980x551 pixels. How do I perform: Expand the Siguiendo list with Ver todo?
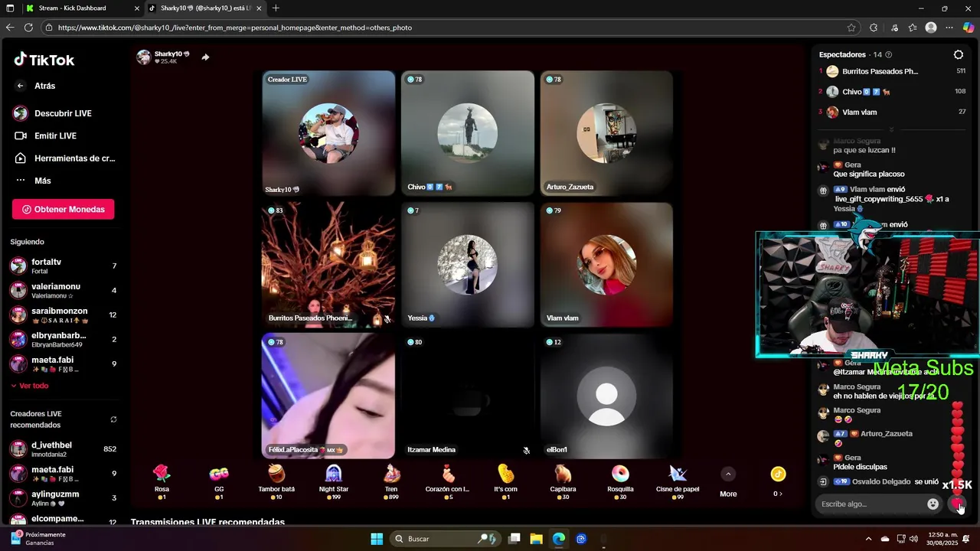tap(30, 386)
